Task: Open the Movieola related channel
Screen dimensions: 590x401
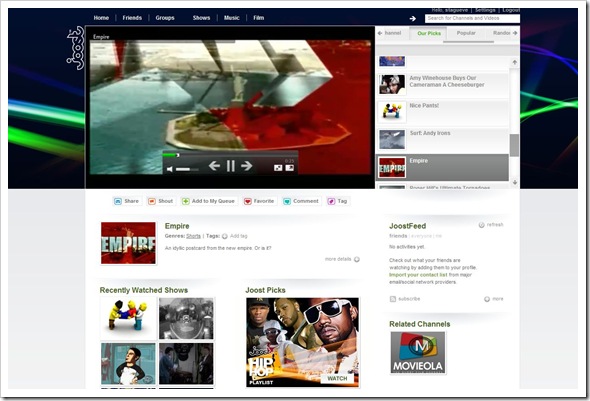Action: [418, 353]
